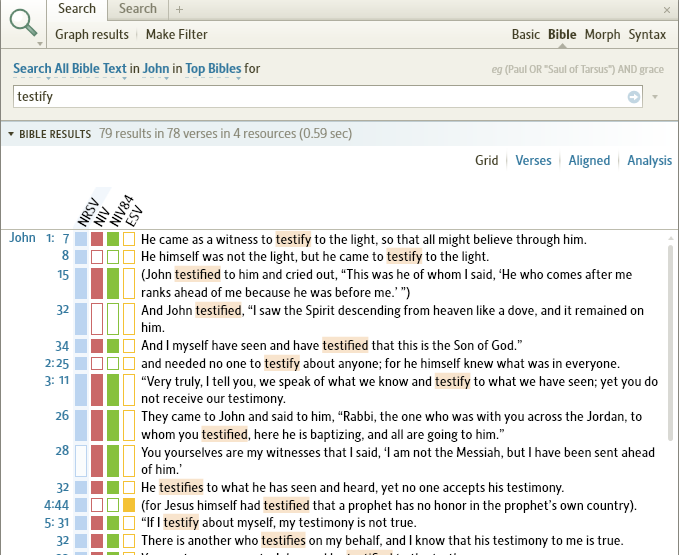Click NIV red square for John 1:7
The image size is (679, 555).
click(97, 239)
